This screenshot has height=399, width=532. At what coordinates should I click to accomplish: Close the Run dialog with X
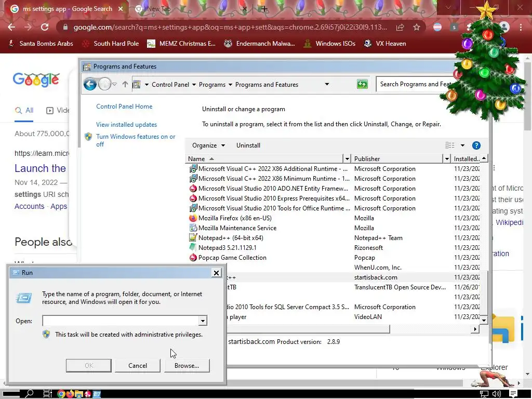click(216, 273)
